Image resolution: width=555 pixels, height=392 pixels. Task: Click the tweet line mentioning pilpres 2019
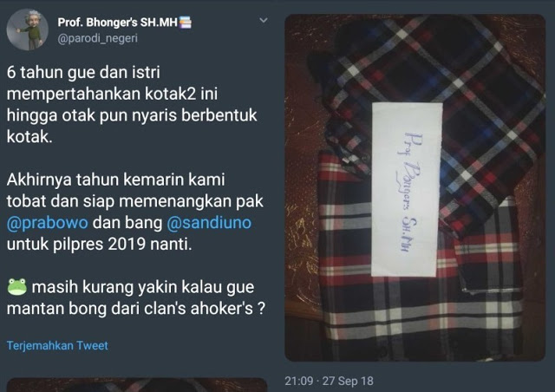99,244
